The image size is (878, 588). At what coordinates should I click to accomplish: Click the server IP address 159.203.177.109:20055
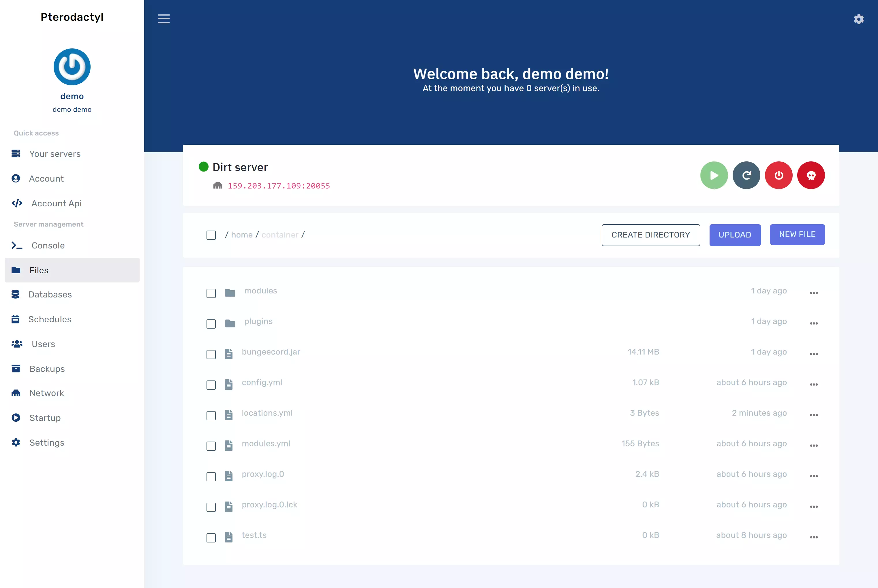click(279, 186)
